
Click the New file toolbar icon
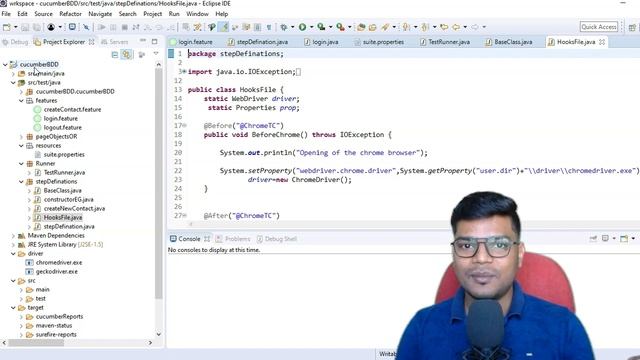point(7,27)
